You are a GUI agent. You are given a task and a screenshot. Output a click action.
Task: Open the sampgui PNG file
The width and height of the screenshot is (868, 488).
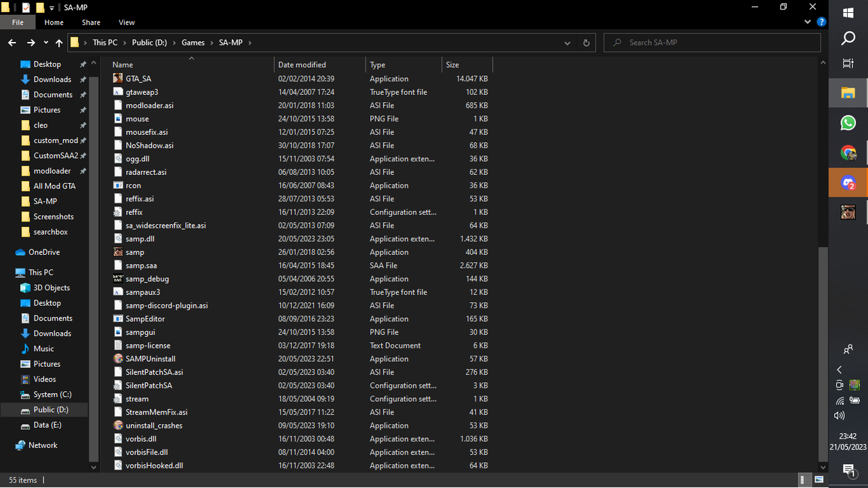(x=139, y=331)
